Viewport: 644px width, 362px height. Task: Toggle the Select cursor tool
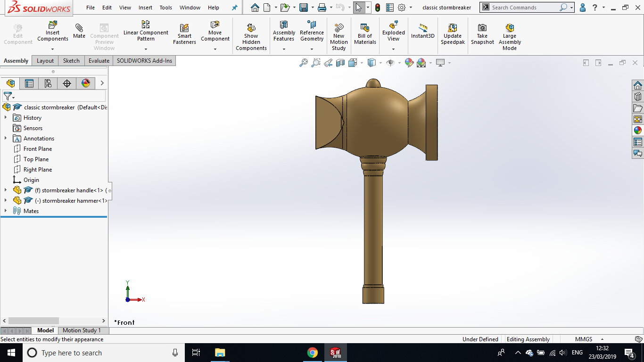pos(359,8)
